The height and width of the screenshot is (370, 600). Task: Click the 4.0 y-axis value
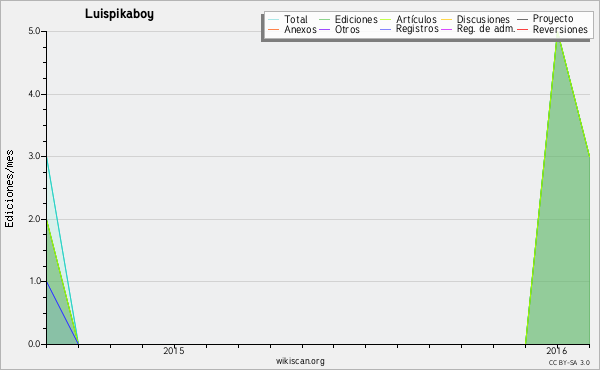34,94
